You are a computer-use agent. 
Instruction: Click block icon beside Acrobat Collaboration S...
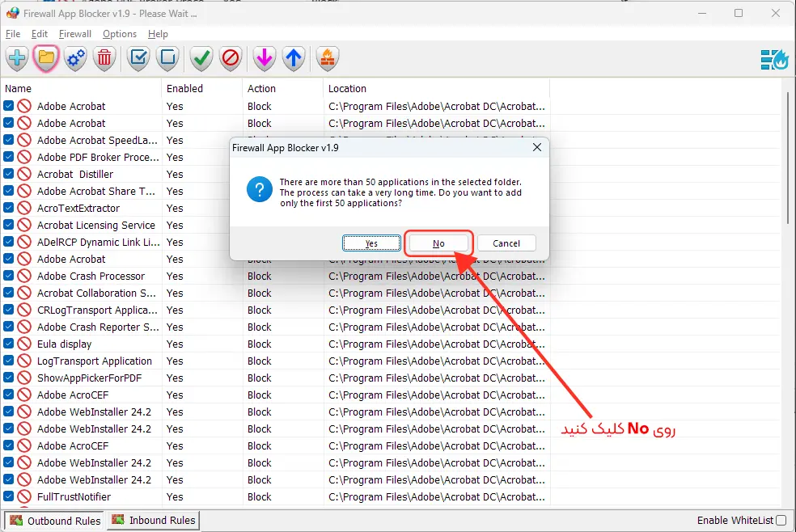click(x=23, y=293)
